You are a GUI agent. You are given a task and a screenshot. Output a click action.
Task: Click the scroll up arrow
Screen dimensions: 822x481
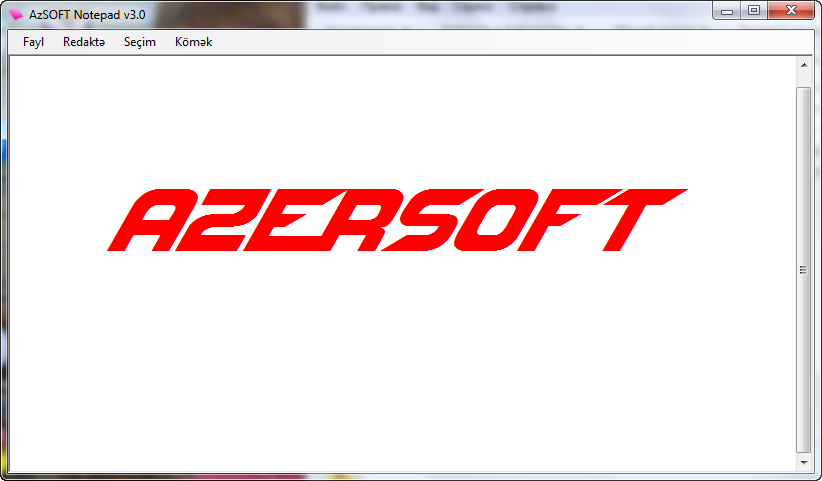click(803, 65)
